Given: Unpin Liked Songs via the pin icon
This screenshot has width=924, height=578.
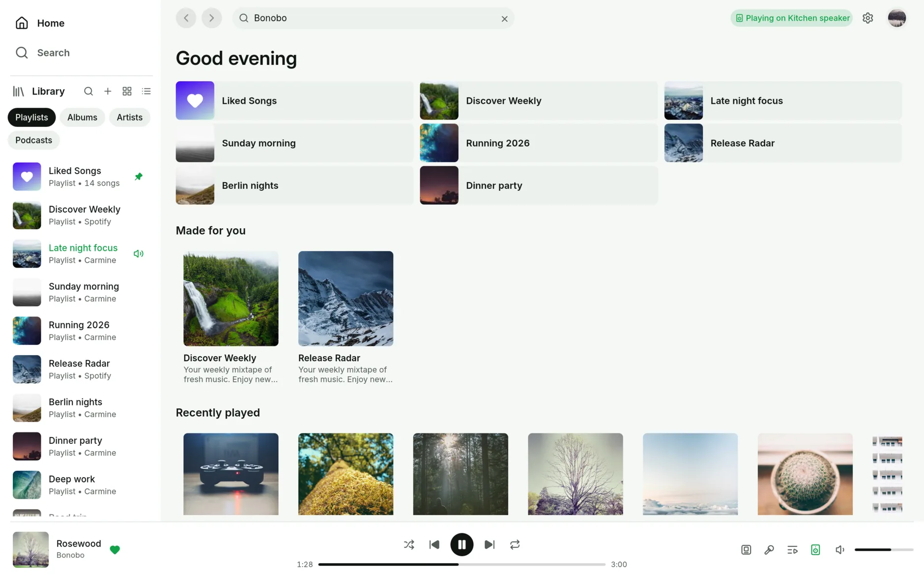Looking at the screenshot, I should [139, 177].
